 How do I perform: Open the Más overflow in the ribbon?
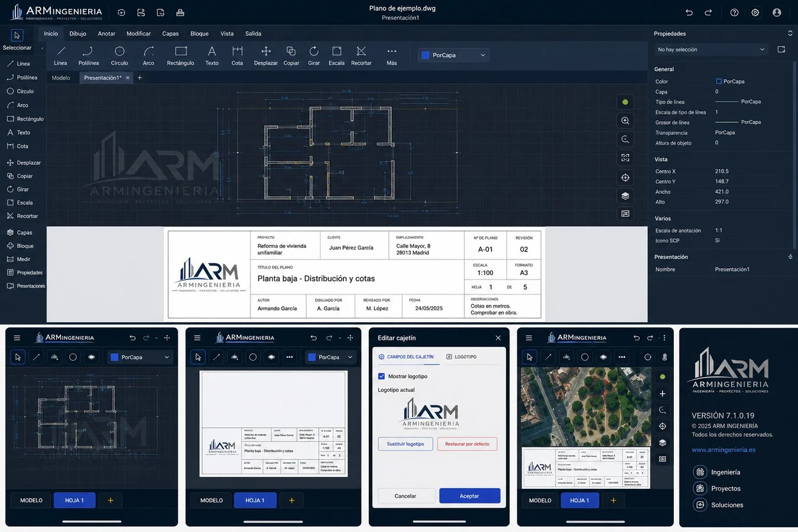pos(391,56)
